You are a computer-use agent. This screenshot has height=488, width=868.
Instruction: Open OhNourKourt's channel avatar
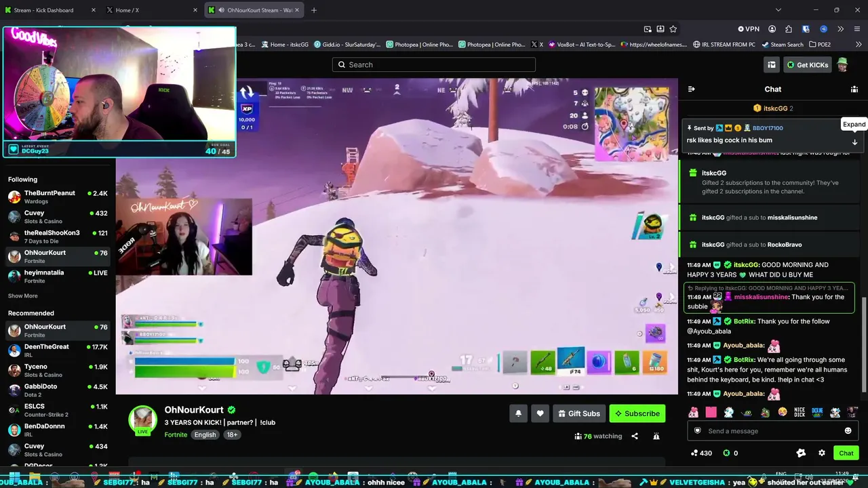pos(143,420)
